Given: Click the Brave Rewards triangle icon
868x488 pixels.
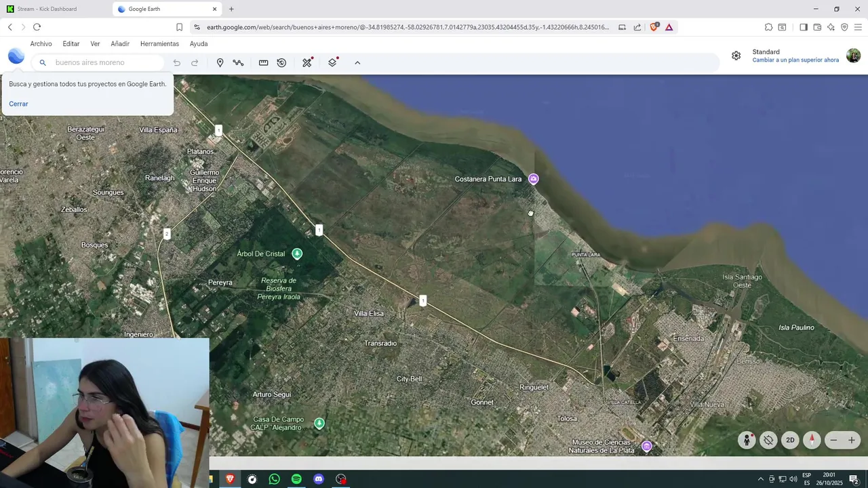Looking at the screenshot, I should pos(669,27).
